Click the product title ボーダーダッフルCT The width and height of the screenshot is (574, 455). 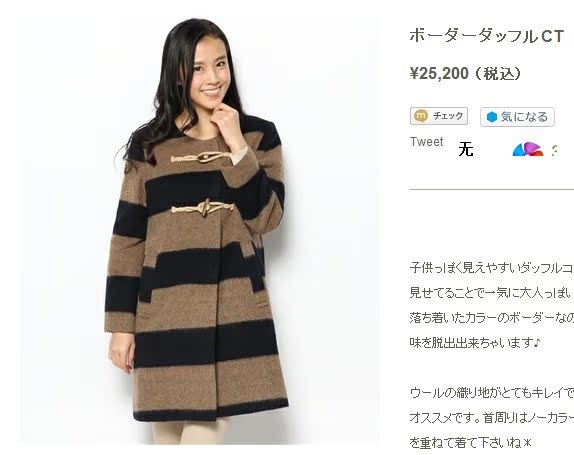[x=486, y=36]
